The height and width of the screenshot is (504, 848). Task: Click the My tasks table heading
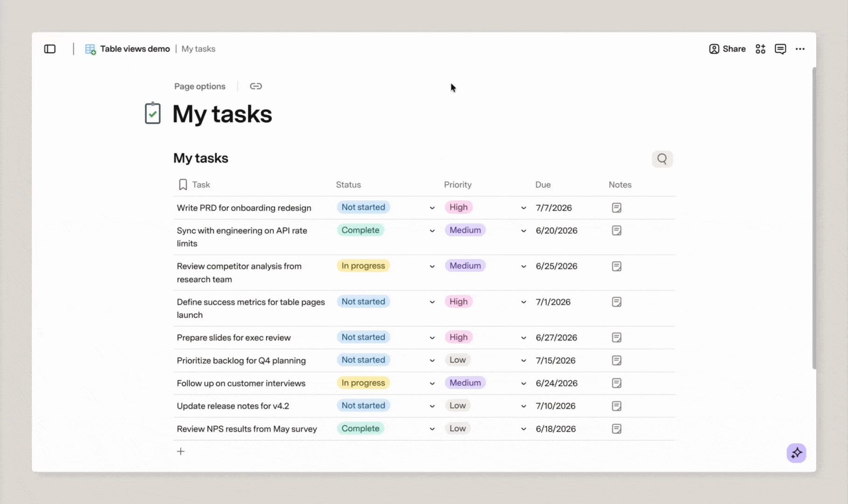pyautogui.click(x=201, y=158)
